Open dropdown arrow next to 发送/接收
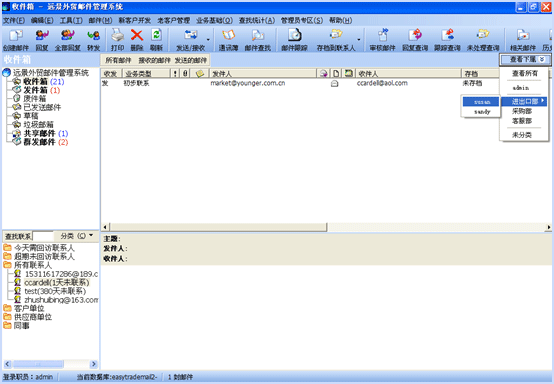Viewport: 554px width, 384px height. coord(208,40)
